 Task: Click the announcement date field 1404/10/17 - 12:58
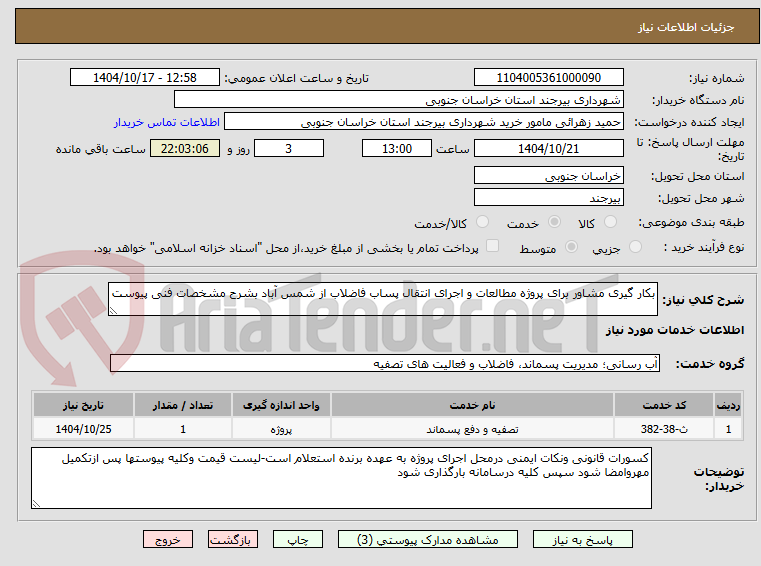coord(145,78)
